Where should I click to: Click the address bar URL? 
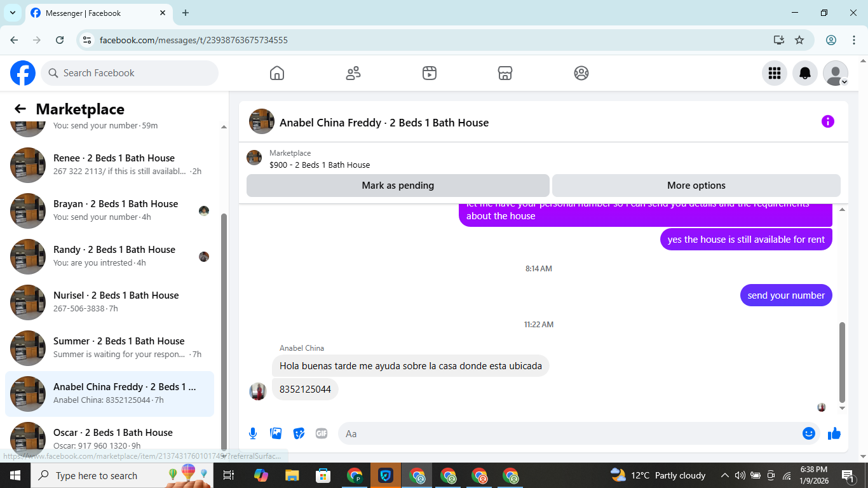click(194, 40)
